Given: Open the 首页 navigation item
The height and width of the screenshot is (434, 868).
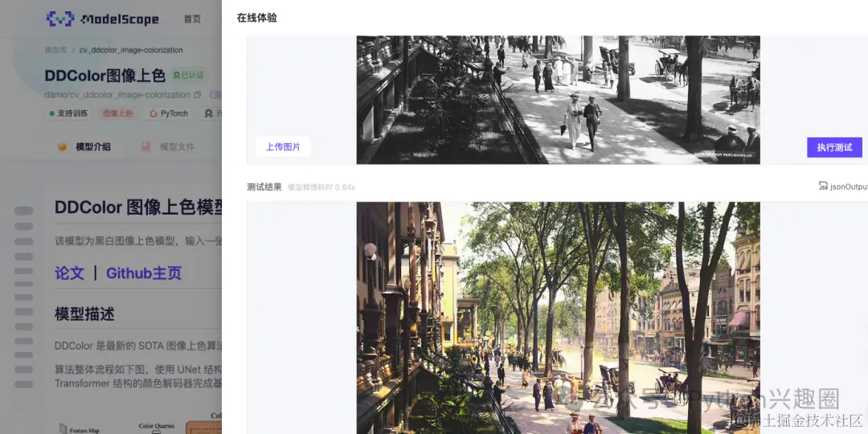Looking at the screenshot, I should click(x=192, y=18).
